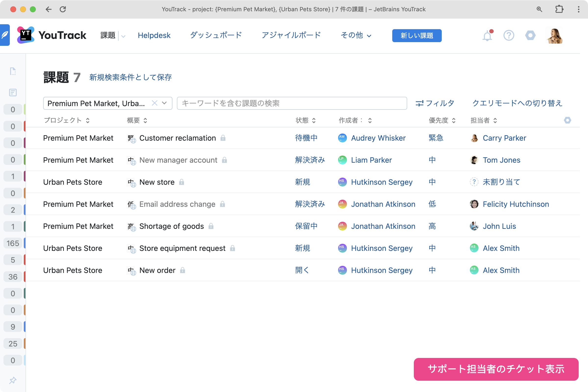This screenshot has width=588, height=392.
Task: Click the help question mark icon
Action: [x=509, y=36]
